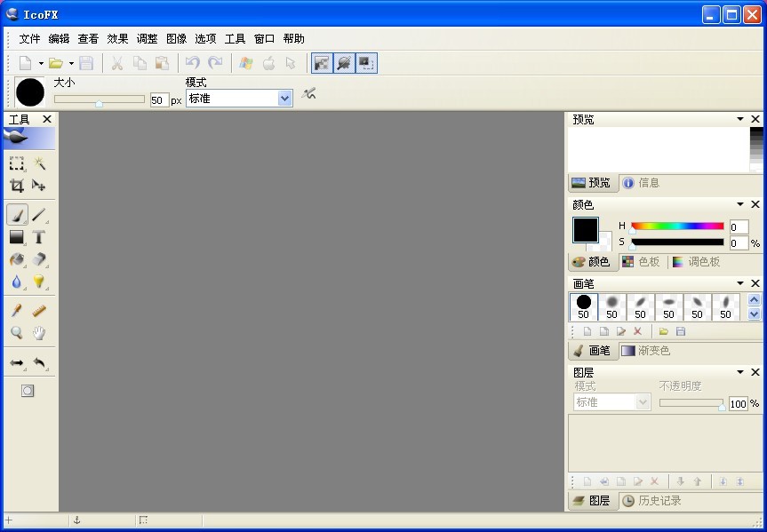Open the brush 模式 dropdown showing 标准
The height and width of the screenshot is (532, 767).
coord(239,99)
